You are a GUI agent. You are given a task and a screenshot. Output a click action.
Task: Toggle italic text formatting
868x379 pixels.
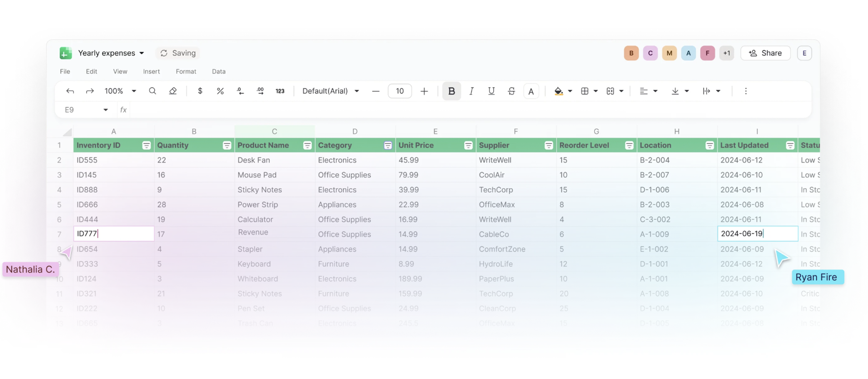472,91
